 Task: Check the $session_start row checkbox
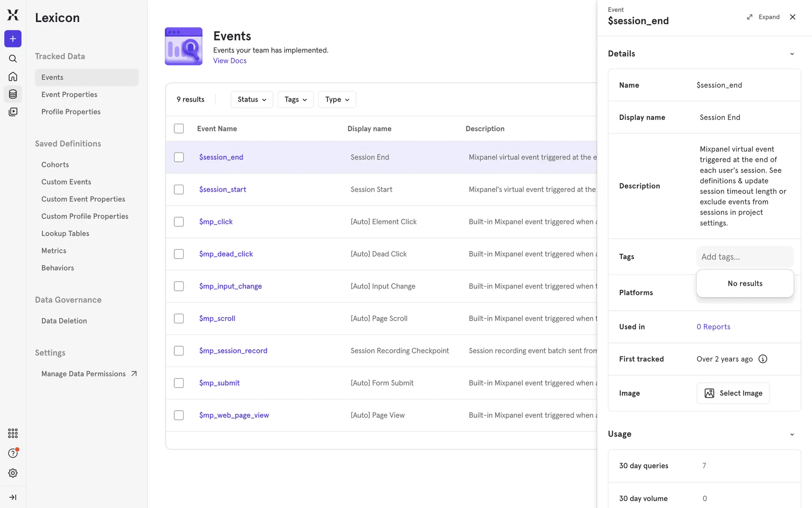179,190
